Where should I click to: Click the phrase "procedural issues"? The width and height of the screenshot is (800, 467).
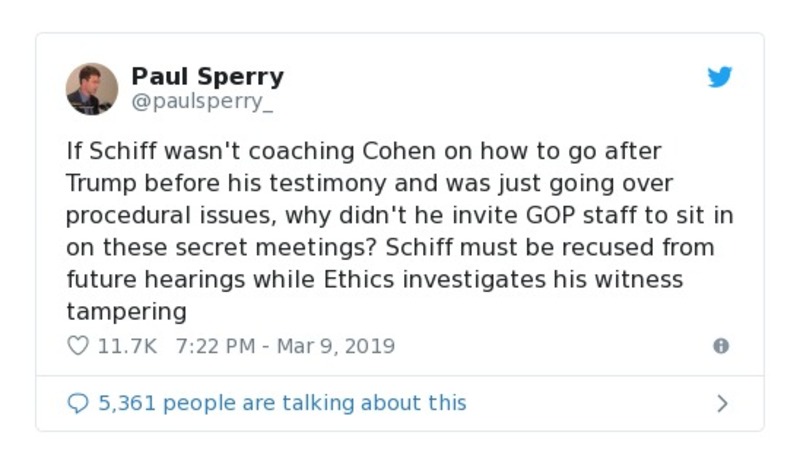click(165, 215)
